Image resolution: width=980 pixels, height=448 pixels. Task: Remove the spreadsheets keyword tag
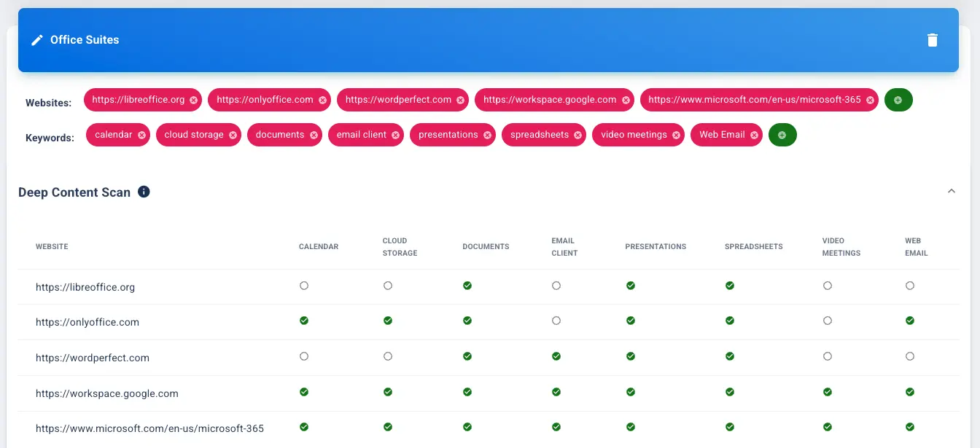click(577, 135)
